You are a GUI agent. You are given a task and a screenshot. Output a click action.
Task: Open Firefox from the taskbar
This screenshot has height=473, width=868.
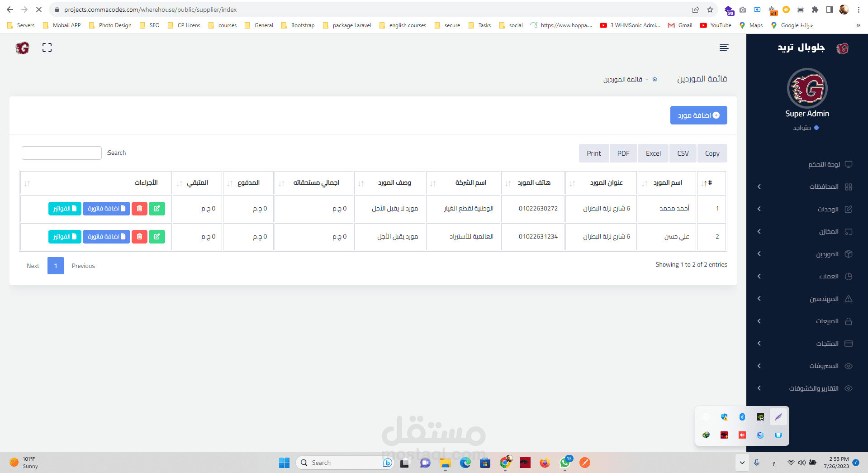[545, 463]
